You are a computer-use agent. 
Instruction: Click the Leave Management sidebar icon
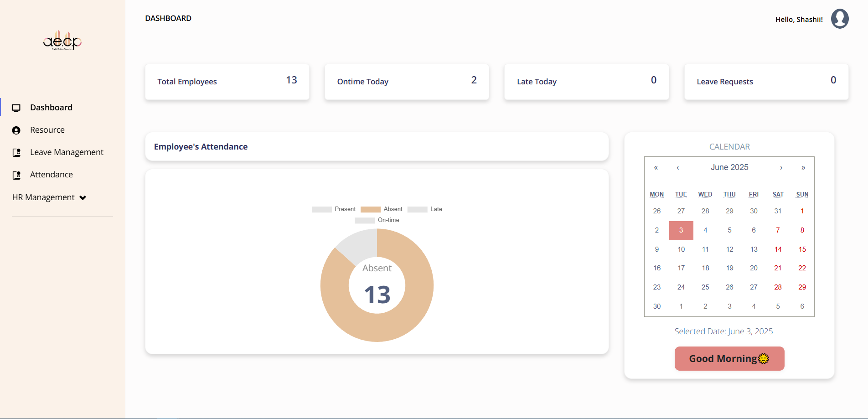tap(16, 153)
